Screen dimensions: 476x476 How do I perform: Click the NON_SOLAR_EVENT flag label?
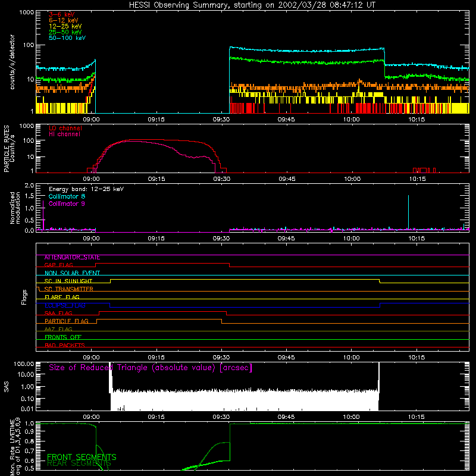tap(72, 273)
